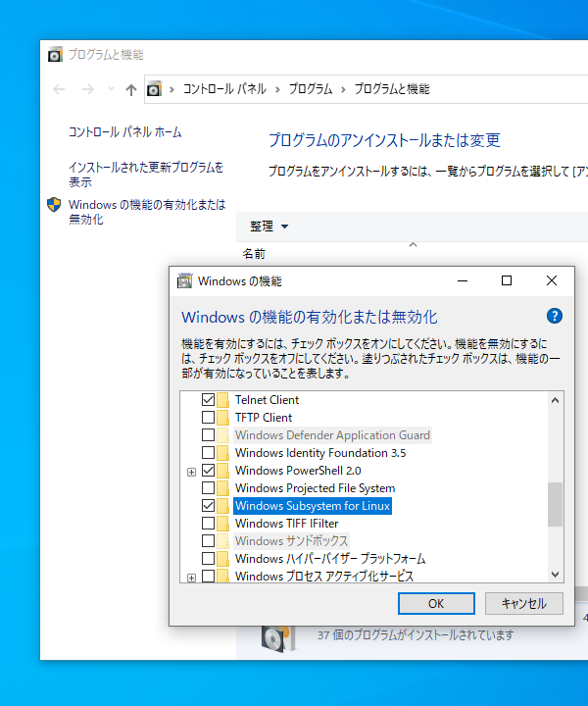Check Windows Identity Foundation 3.5
Screen dimensions: 588x706
click(x=208, y=452)
